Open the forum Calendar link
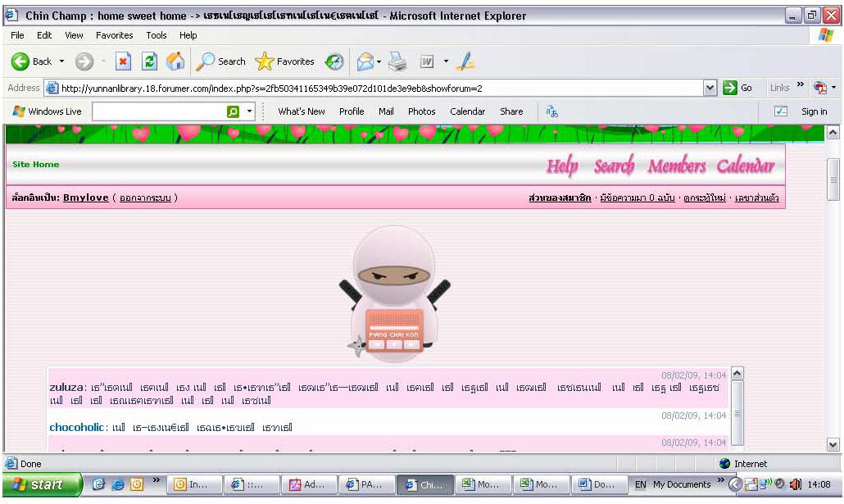The image size is (844, 504). (746, 166)
